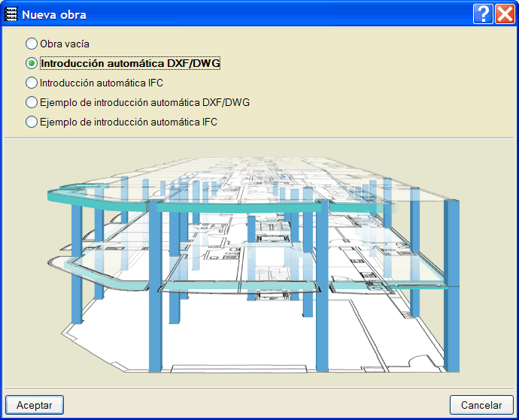Image resolution: width=519 pixels, height=420 pixels.
Task: Click the bold 'Introducción automática DXF/DWG' label text
Action: (x=130, y=64)
